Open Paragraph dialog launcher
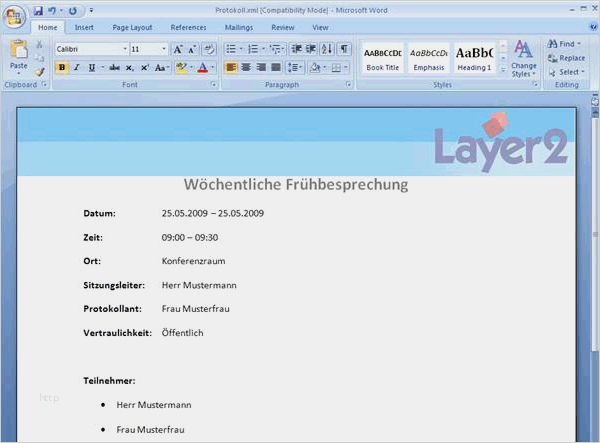 pyautogui.click(x=348, y=85)
